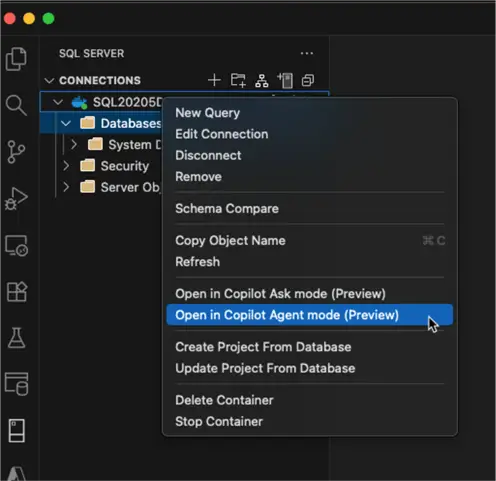The image size is (496, 481).
Task: Collapse the SQL20205 server node
Action: point(58,102)
